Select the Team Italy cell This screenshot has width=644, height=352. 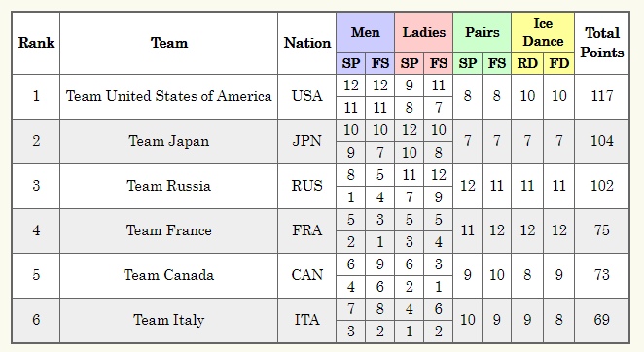pos(169,320)
